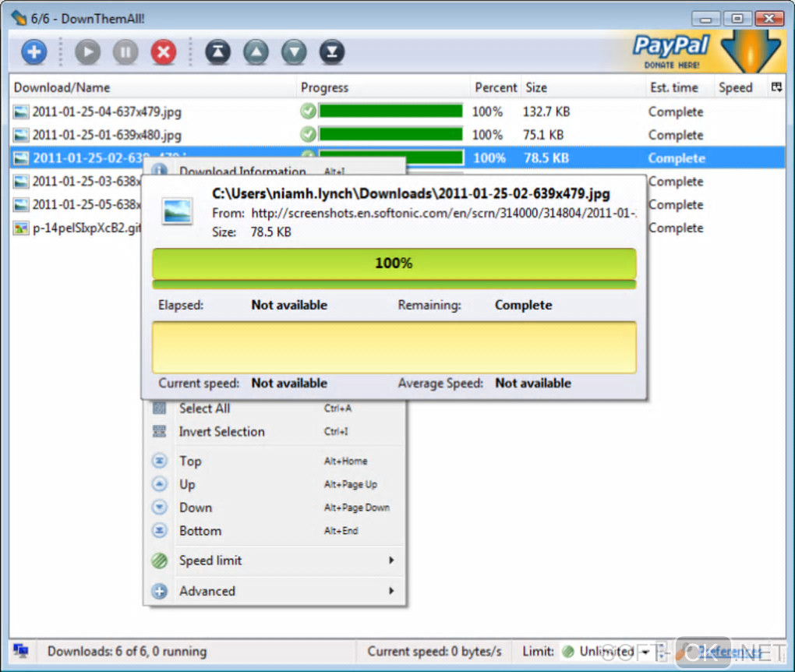Click the Invert Selection menu icon

[x=159, y=432]
